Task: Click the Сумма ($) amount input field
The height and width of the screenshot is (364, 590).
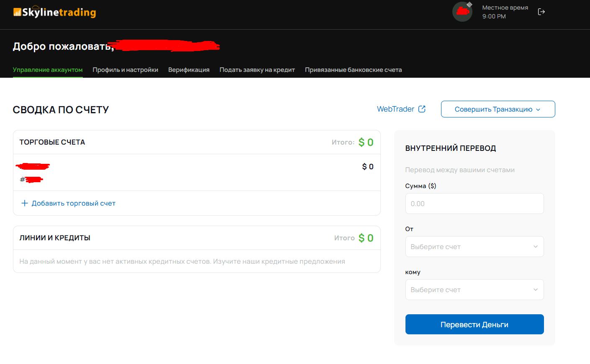Action: 474,204
